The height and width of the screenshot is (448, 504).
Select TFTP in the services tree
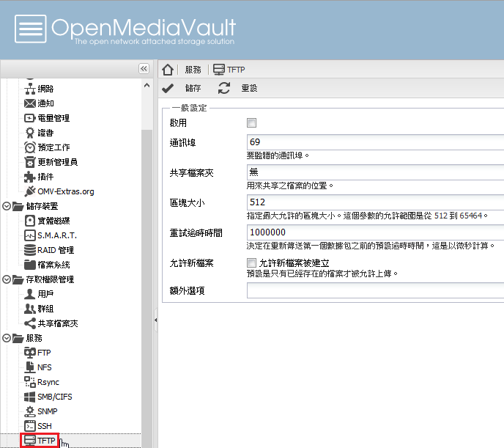[x=40, y=440]
